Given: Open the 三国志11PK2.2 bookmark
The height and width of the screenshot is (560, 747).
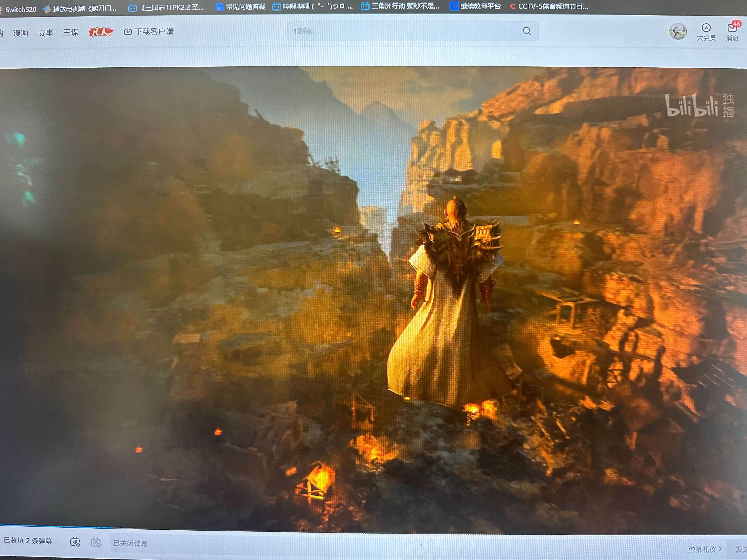Looking at the screenshot, I should click(166, 7).
